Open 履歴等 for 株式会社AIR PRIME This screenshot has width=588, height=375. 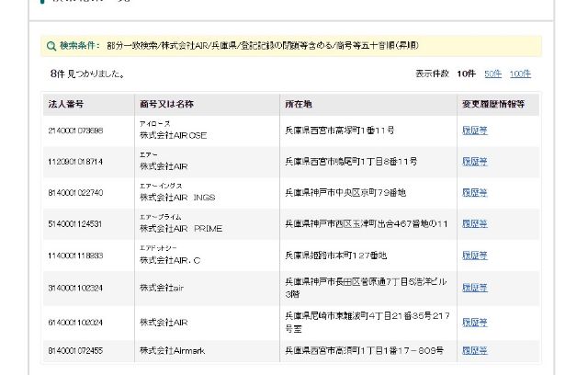[475, 224]
